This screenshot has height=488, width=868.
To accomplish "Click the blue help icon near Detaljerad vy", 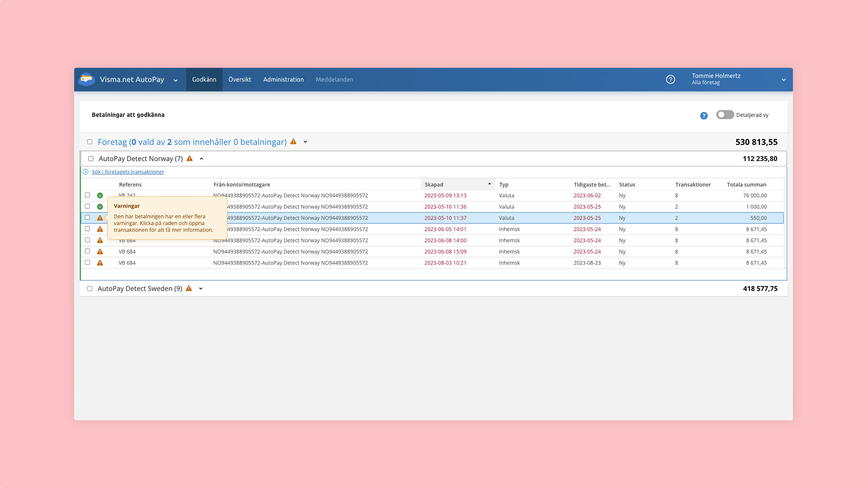I will 704,116.
